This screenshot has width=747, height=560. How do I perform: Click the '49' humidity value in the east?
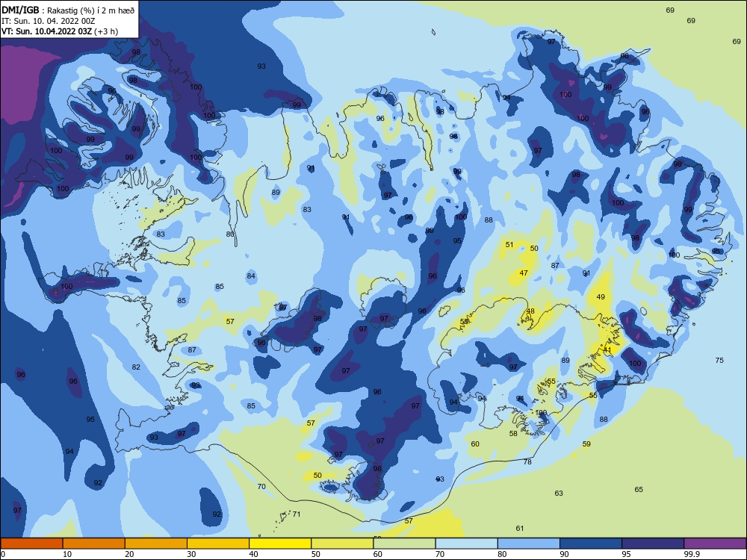click(x=601, y=297)
